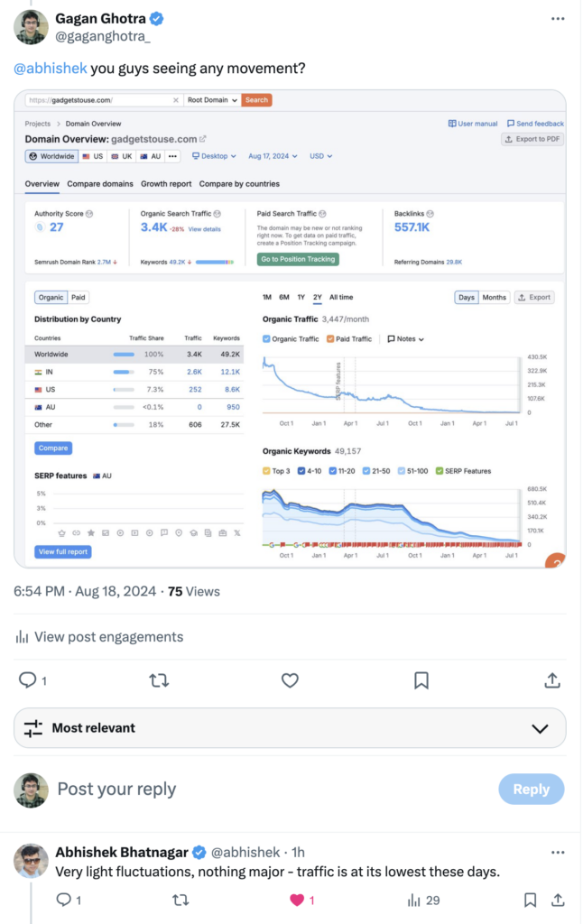583x924 pixels.
Task: Like the main tweet with the heart icon
Action: pos(290,680)
